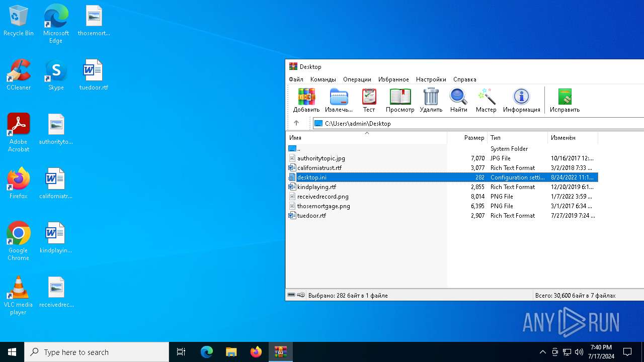This screenshot has height=362, width=644.
Task: Open the Операции menu
Action: point(357,79)
